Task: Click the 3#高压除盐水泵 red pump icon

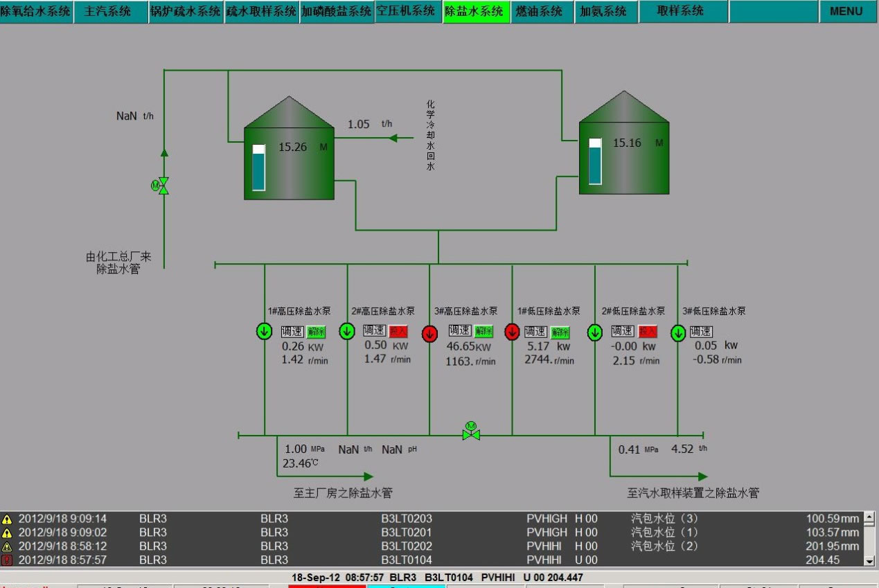Action: coord(429,333)
